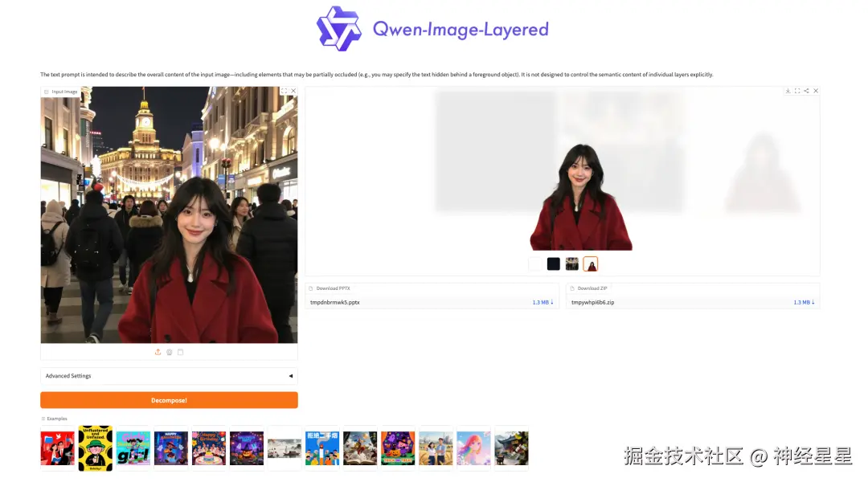Remove the input image
The height and width of the screenshot is (482, 868).
pos(293,91)
